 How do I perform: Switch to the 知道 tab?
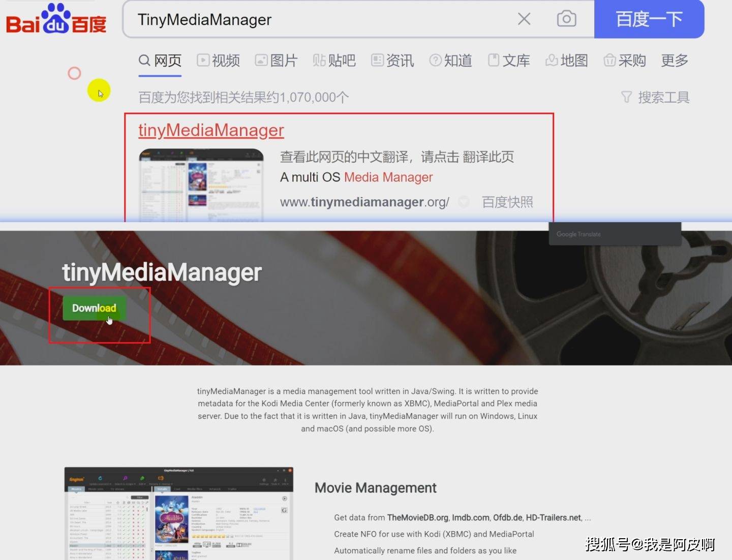tap(451, 60)
